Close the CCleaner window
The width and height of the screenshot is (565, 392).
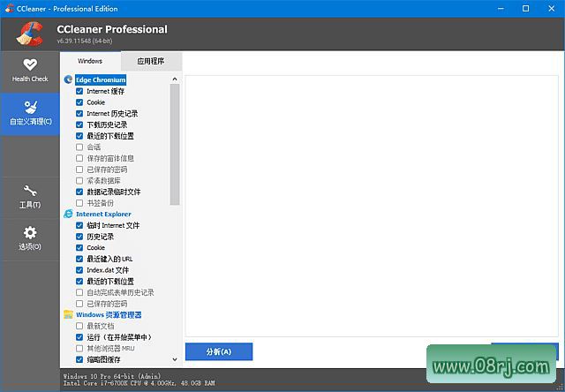click(551, 8)
